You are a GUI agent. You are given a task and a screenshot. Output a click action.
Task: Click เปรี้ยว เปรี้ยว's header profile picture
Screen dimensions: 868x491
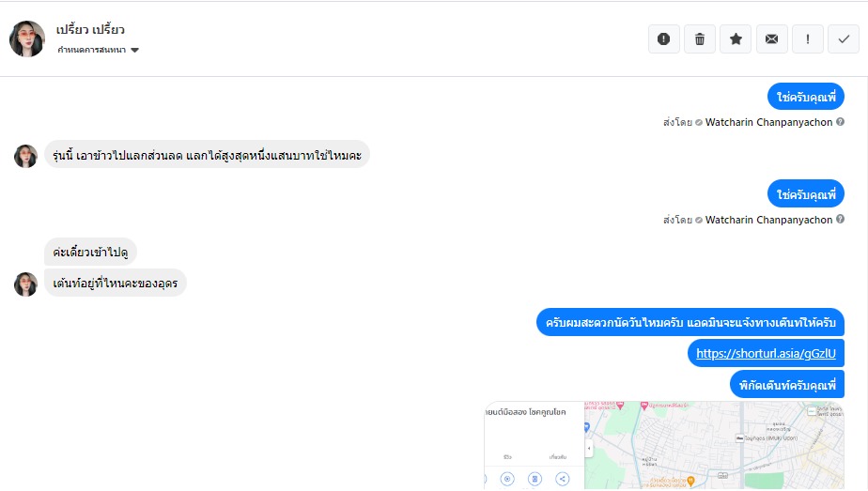click(x=26, y=38)
